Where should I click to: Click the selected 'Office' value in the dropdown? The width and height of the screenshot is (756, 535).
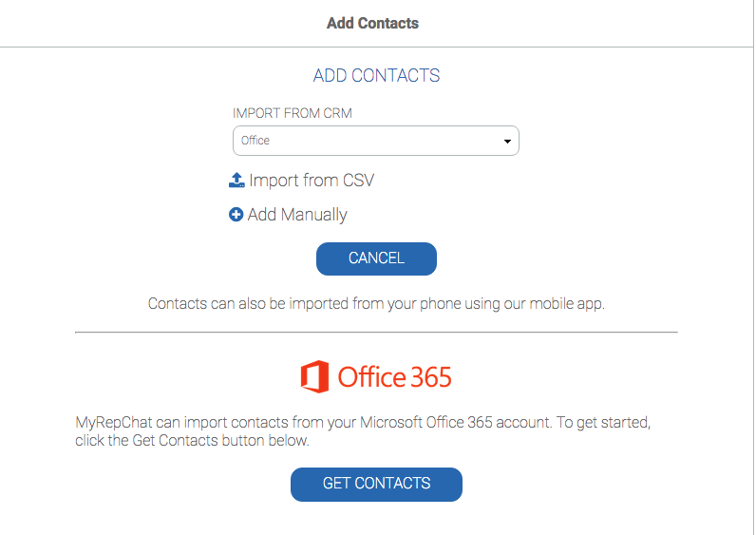pyautogui.click(x=255, y=141)
